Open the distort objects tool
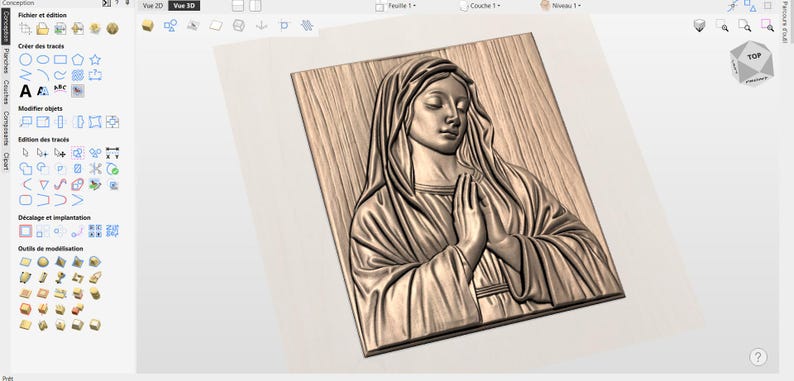The width and height of the screenshot is (794, 381). pos(95,122)
